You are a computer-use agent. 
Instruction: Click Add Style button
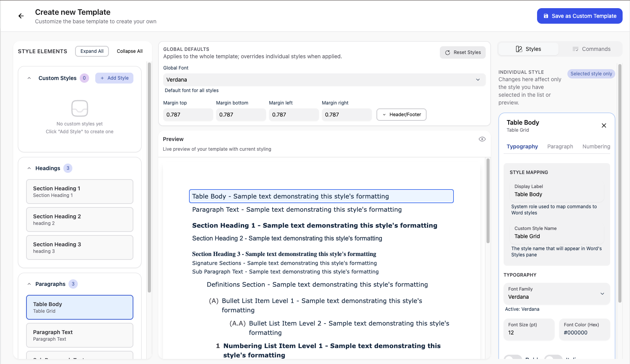[x=114, y=78]
